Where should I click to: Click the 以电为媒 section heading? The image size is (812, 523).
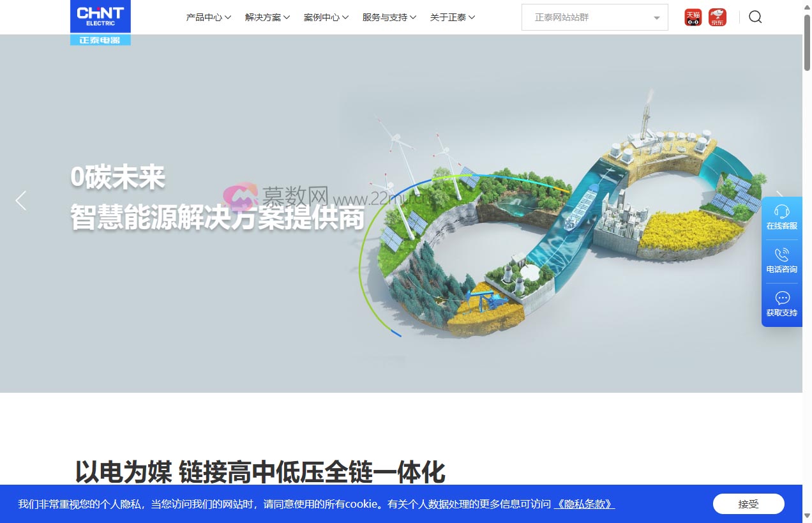point(260,473)
